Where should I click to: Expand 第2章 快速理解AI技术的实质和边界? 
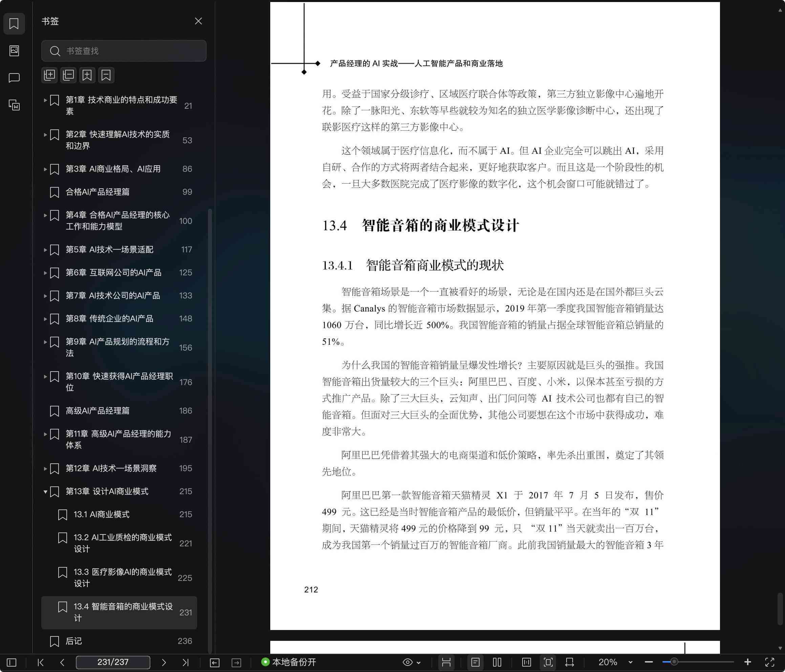click(45, 134)
